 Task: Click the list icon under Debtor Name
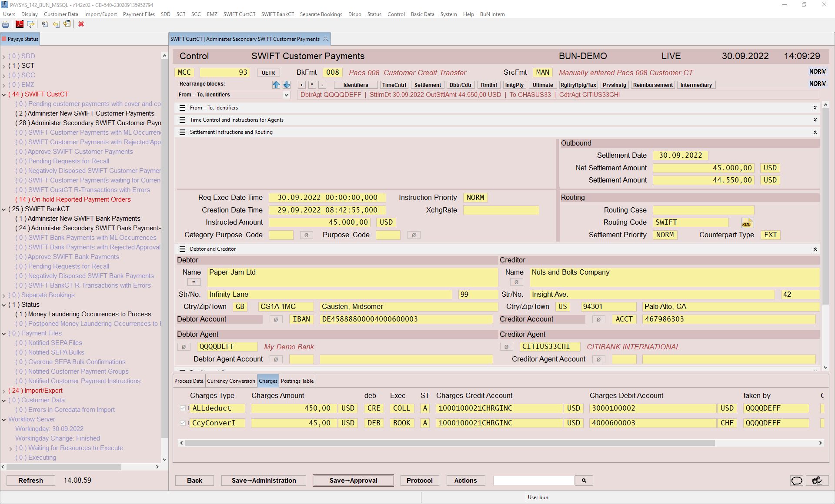pos(194,282)
